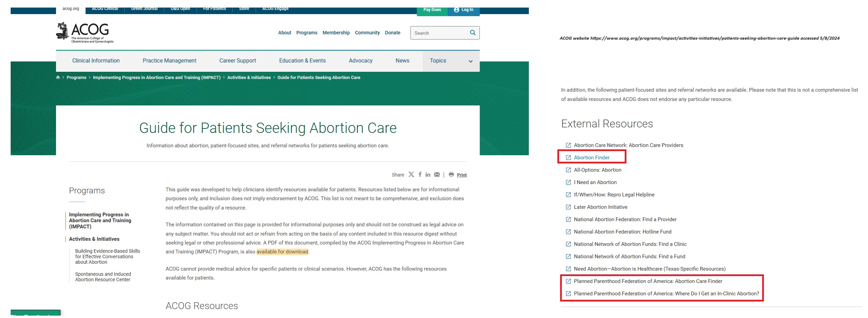Open the Abortion Finder link

591,158
